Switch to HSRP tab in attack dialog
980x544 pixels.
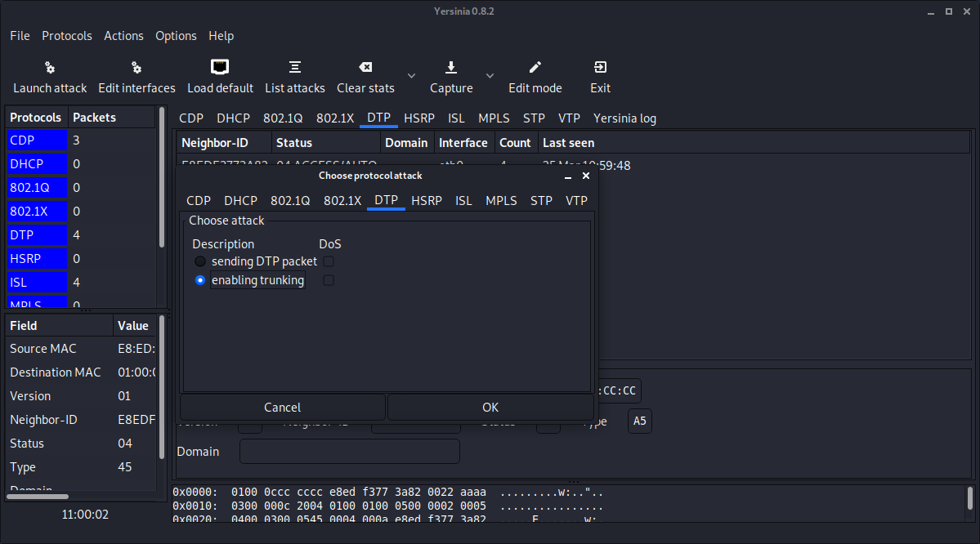(x=427, y=200)
